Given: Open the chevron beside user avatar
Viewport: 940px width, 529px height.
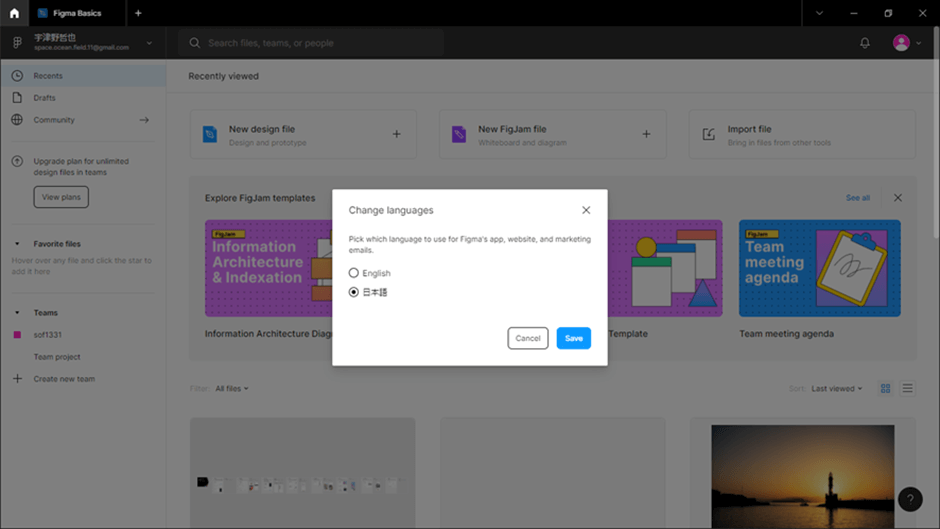Looking at the screenshot, I should 918,43.
